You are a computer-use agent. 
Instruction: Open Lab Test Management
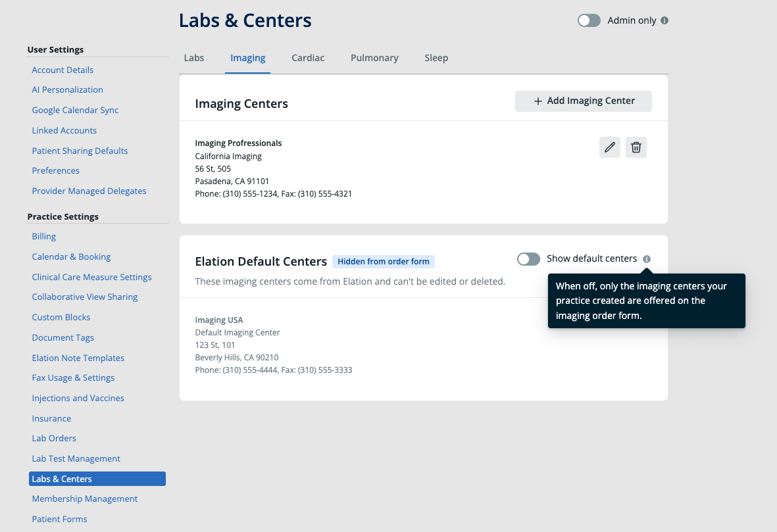(76, 458)
